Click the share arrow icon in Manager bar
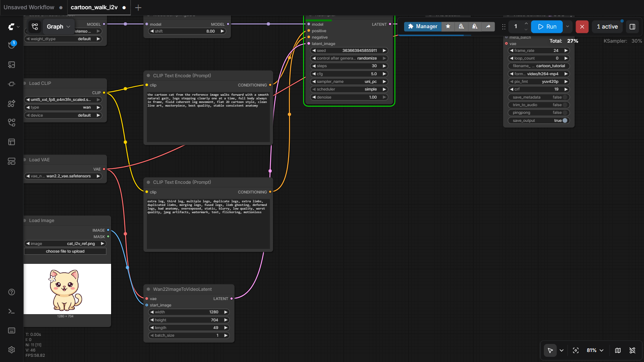This screenshot has height=362, width=644. (x=488, y=26)
